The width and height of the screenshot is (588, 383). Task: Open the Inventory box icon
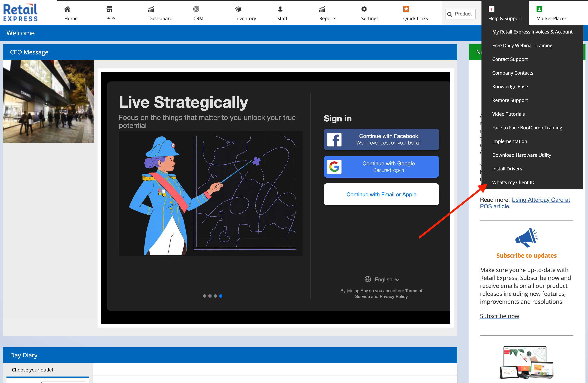(x=238, y=9)
